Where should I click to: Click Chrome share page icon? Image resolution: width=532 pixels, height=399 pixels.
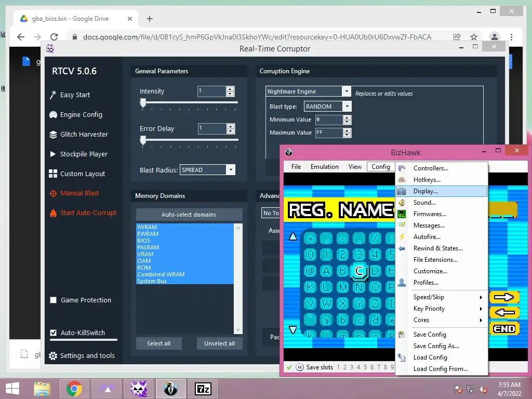tap(457, 37)
